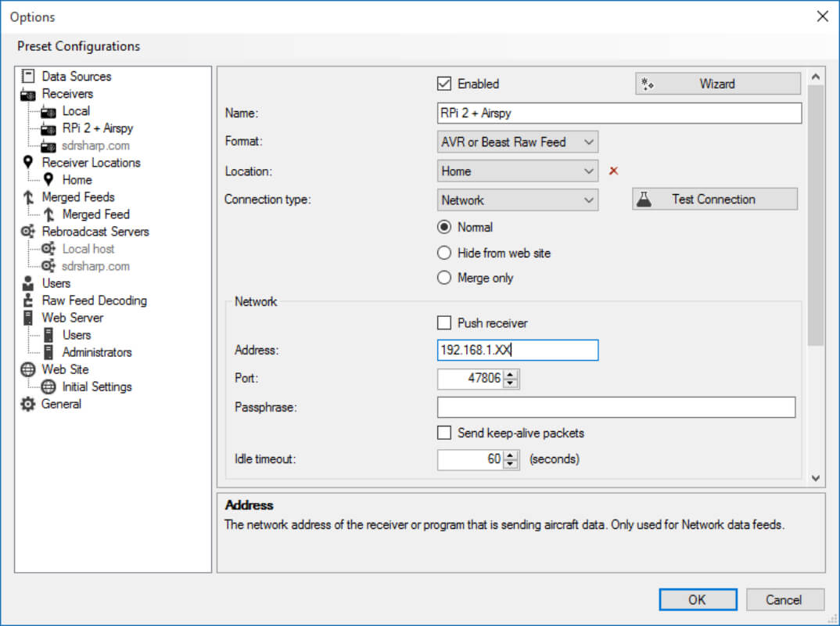Enable Send keep-alive packets checkbox
The width and height of the screenshot is (840, 626).
coord(444,433)
